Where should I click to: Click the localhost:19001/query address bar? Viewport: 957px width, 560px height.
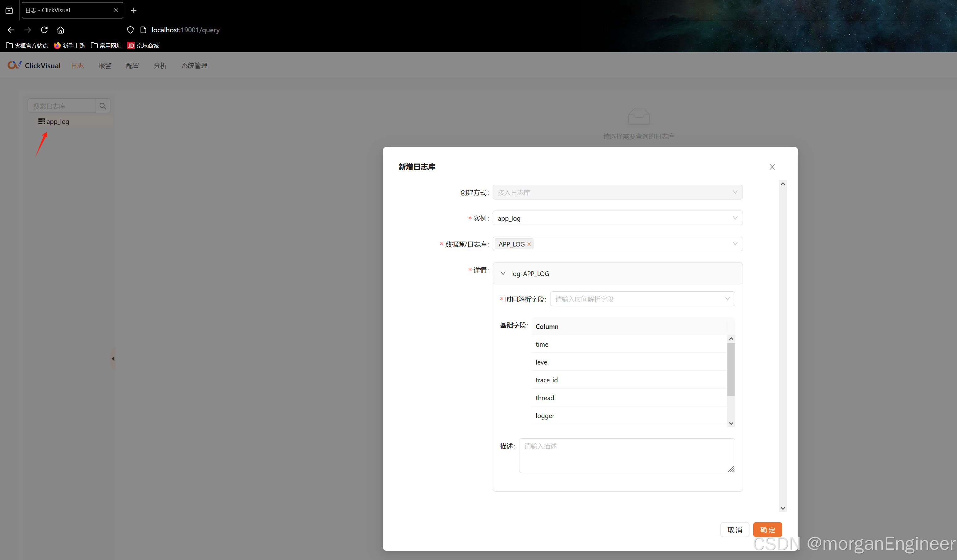[x=185, y=30]
